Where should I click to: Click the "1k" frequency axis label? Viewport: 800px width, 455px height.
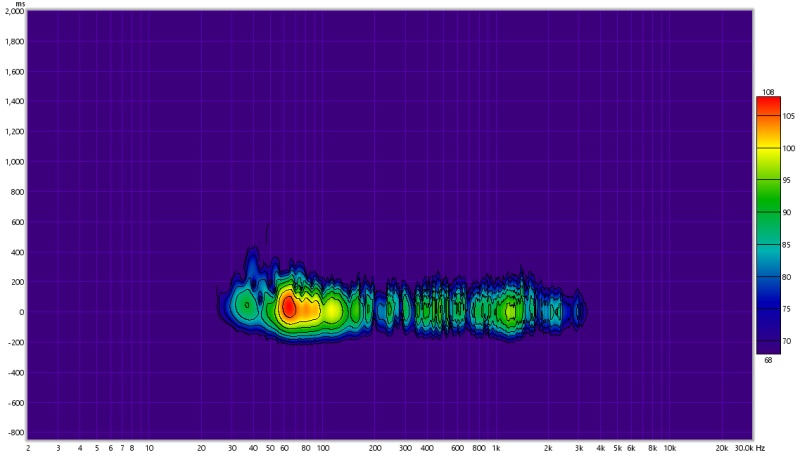(496, 448)
